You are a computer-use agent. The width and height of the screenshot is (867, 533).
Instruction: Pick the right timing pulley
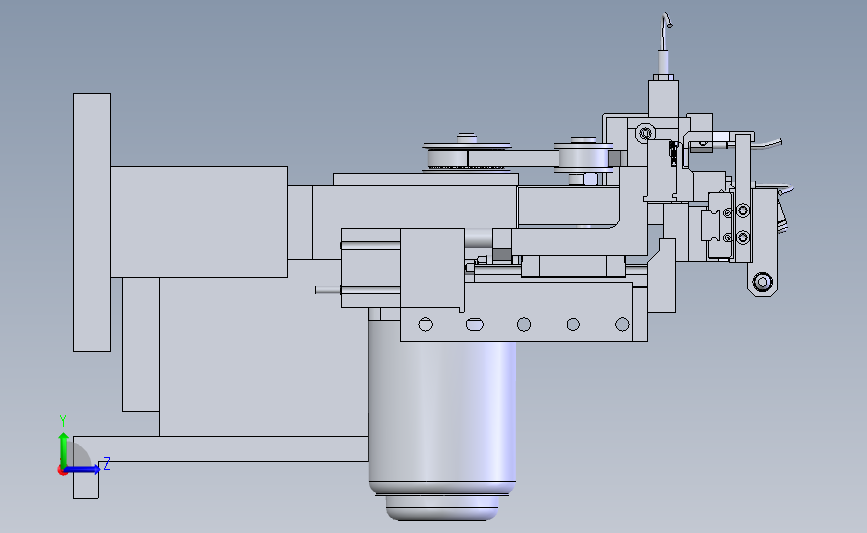584,158
